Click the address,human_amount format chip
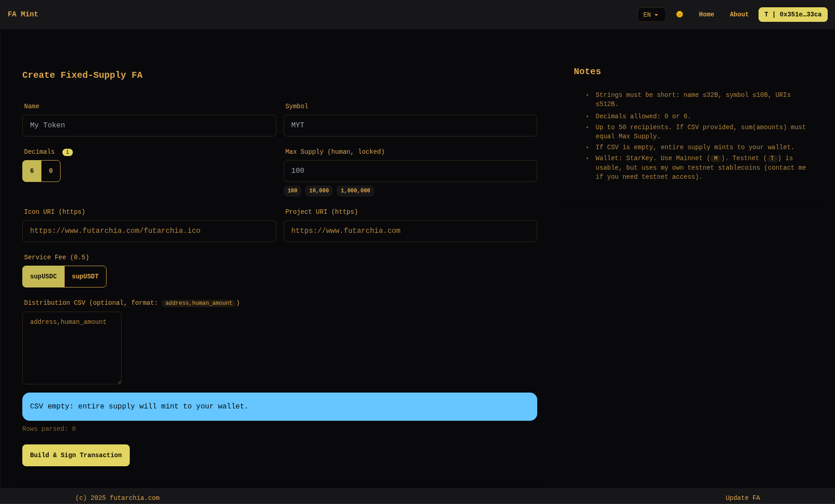This screenshot has width=835, height=504. [199, 303]
